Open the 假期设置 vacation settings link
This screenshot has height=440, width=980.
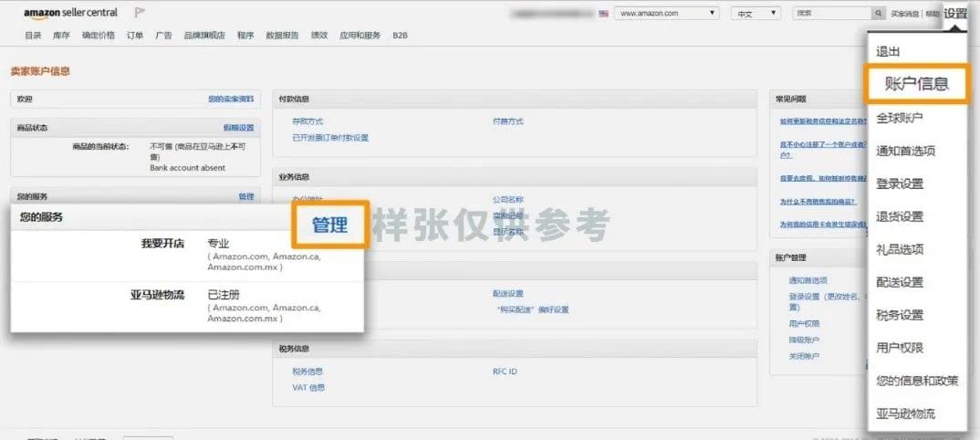tap(238, 128)
